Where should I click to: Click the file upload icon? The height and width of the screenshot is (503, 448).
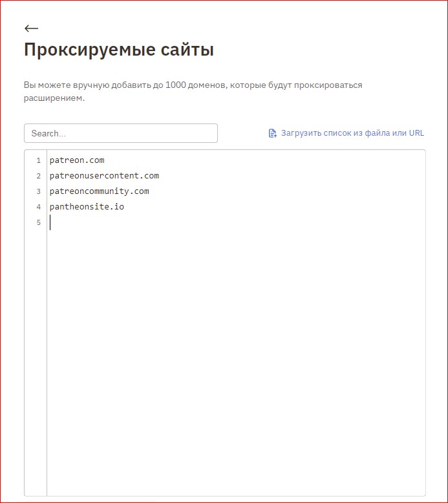272,133
